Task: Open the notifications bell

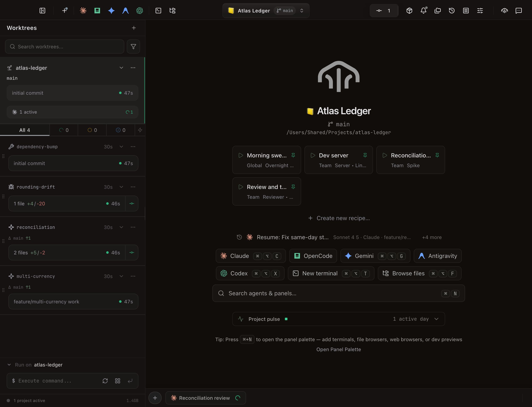Action: (x=423, y=11)
